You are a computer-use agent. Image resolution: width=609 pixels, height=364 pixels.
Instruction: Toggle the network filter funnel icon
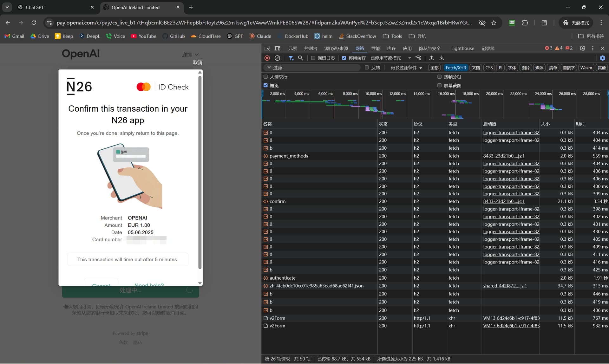(291, 58)
